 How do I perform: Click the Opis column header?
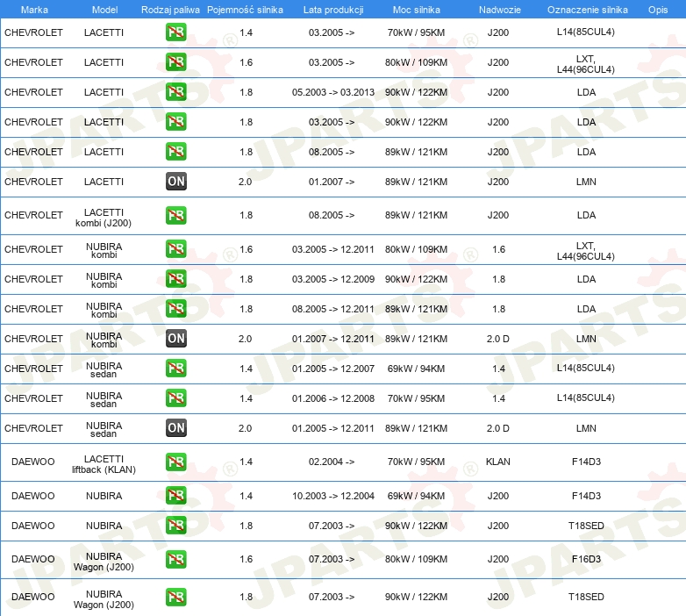coord(657,9)
